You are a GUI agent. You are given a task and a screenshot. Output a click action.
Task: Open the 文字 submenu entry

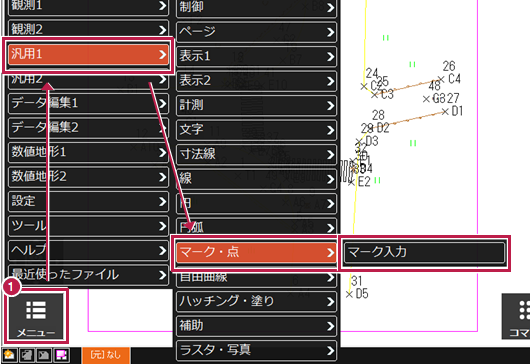[x=256, y=130]
